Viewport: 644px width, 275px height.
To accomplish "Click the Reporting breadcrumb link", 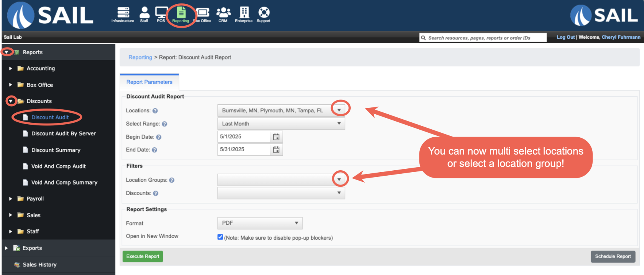I will (140, 57).
